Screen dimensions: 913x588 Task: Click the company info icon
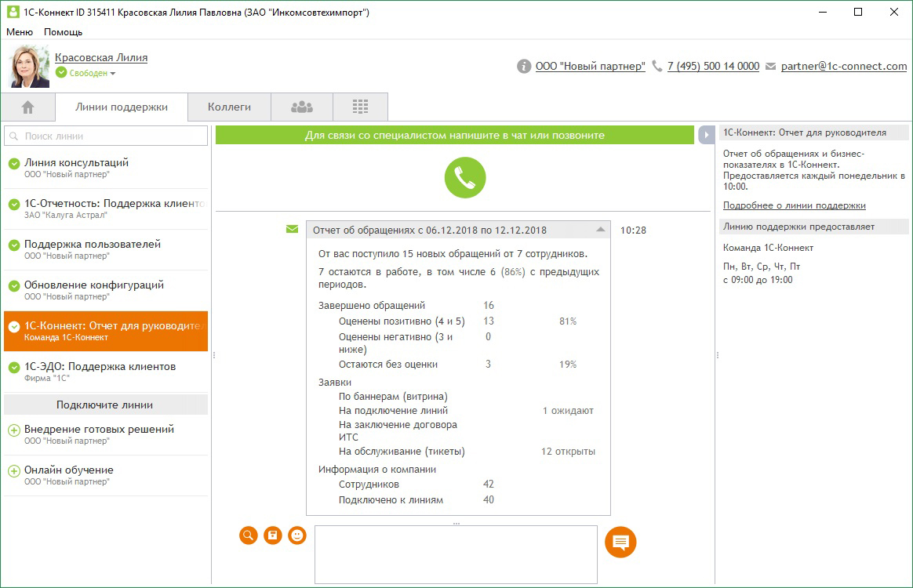point(524,67)
